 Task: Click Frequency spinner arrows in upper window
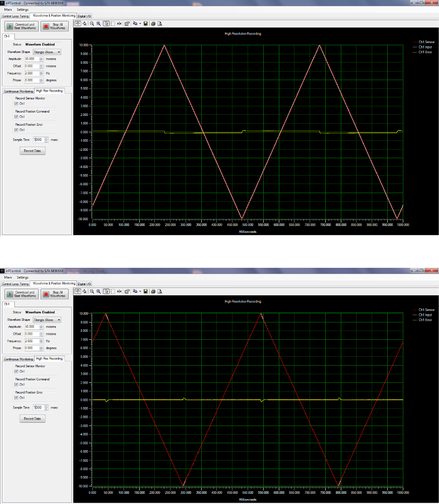click(x=41, y=73)
